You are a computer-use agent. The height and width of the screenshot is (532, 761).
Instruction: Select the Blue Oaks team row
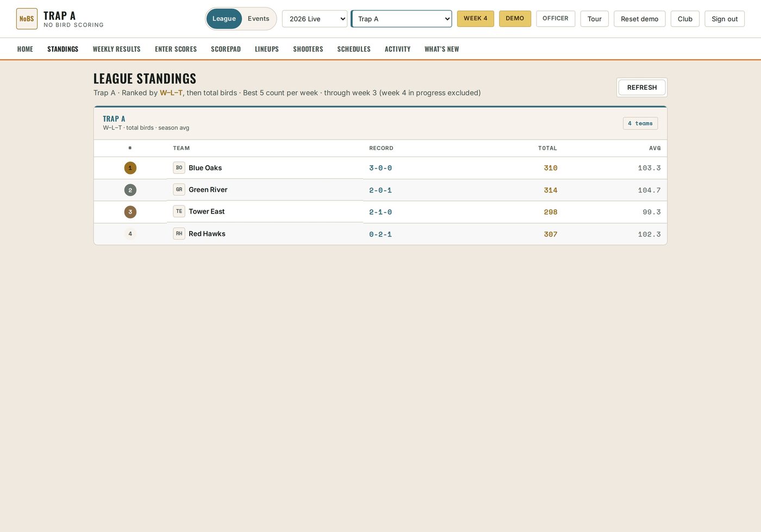click(x=380, y=168)
